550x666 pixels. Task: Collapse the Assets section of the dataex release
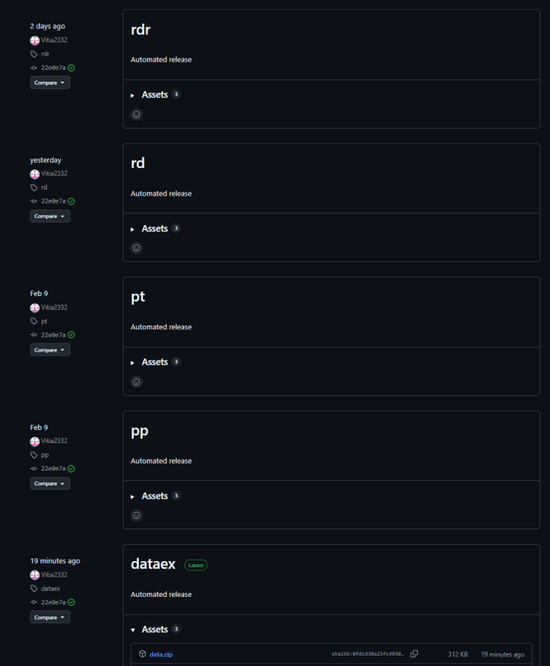(155, 629)
